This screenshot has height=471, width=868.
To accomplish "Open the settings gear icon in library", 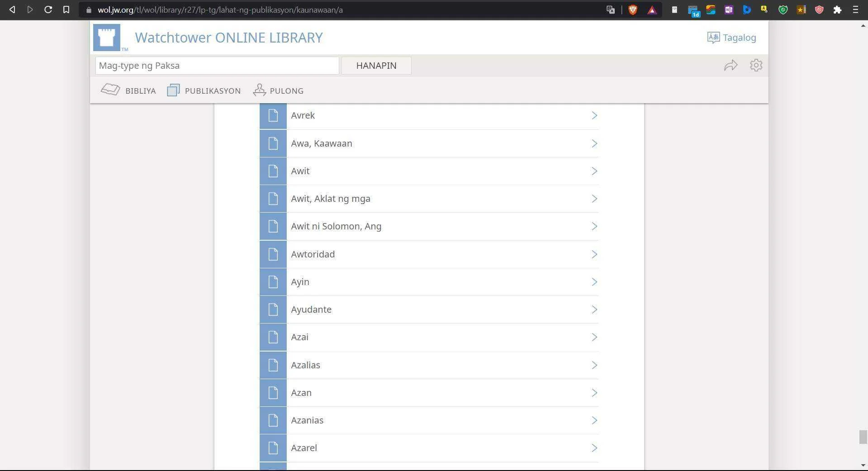I will click(x=756, y=65).
